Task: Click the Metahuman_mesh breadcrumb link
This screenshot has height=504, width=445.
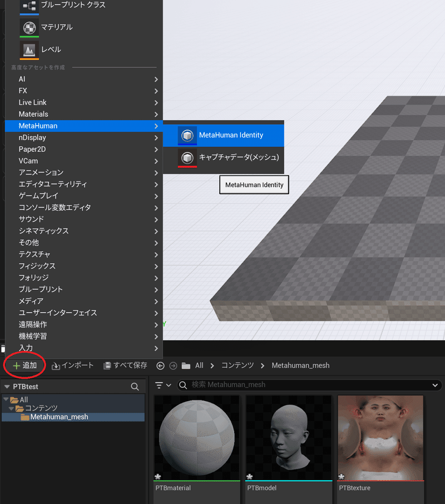Action: coord(300,365)
